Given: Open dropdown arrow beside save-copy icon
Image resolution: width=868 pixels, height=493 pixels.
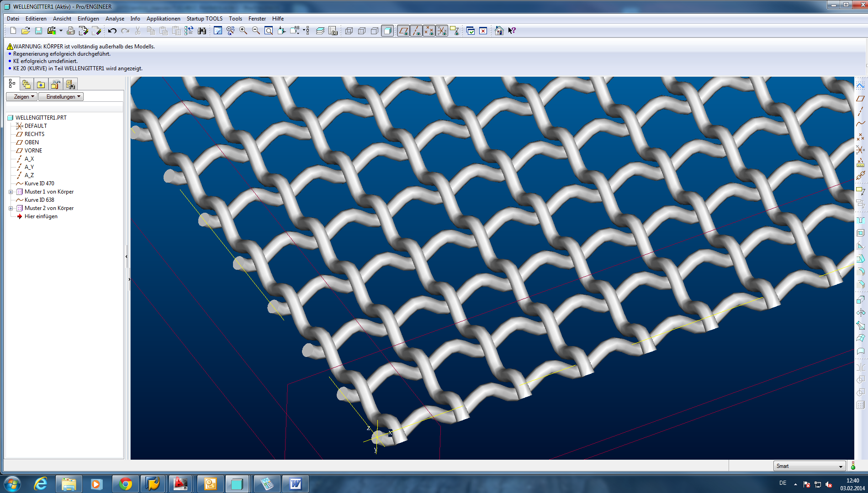Looking at the screenshot, I should pos(61,31).
